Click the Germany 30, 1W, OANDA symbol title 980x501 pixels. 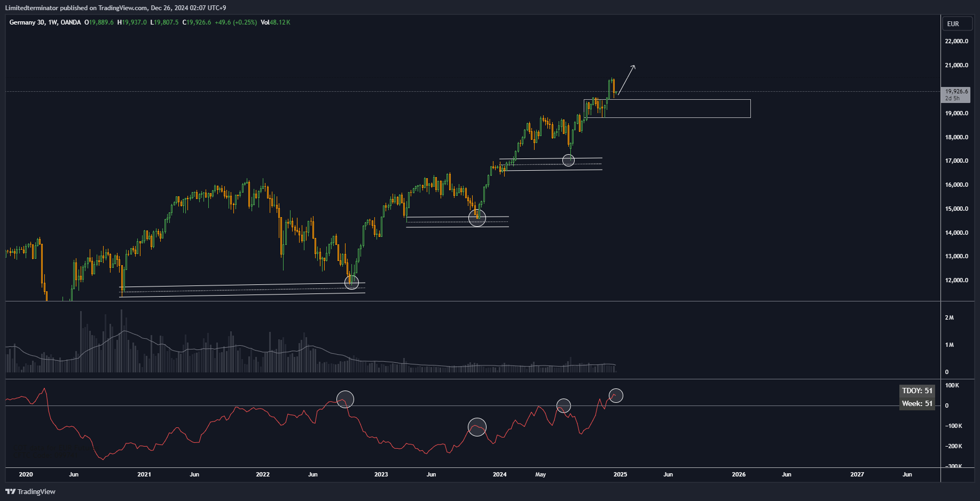coord(45,22)
